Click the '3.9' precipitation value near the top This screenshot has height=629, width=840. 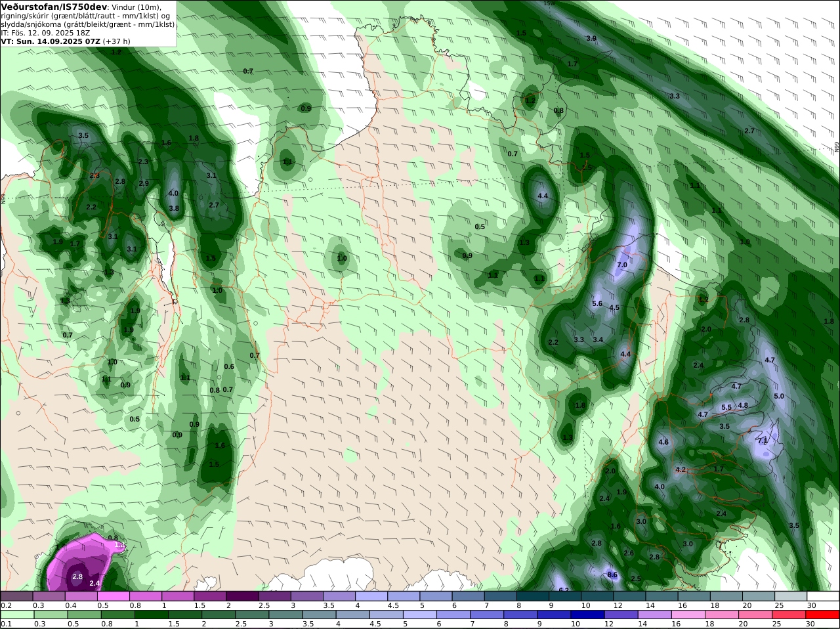click(591, 39)
